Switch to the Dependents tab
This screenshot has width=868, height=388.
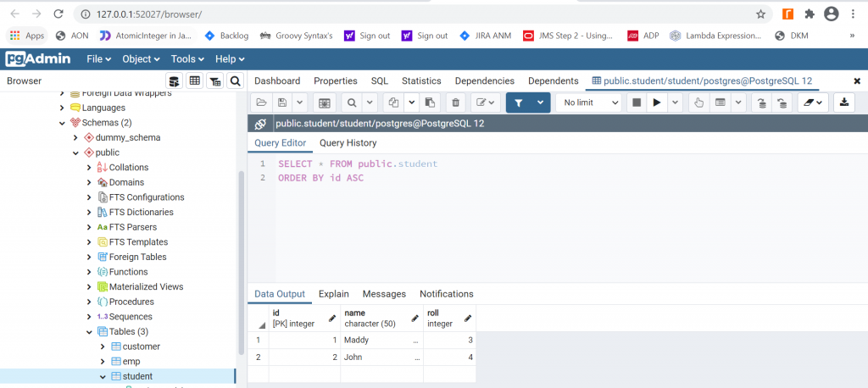(553, 80)
